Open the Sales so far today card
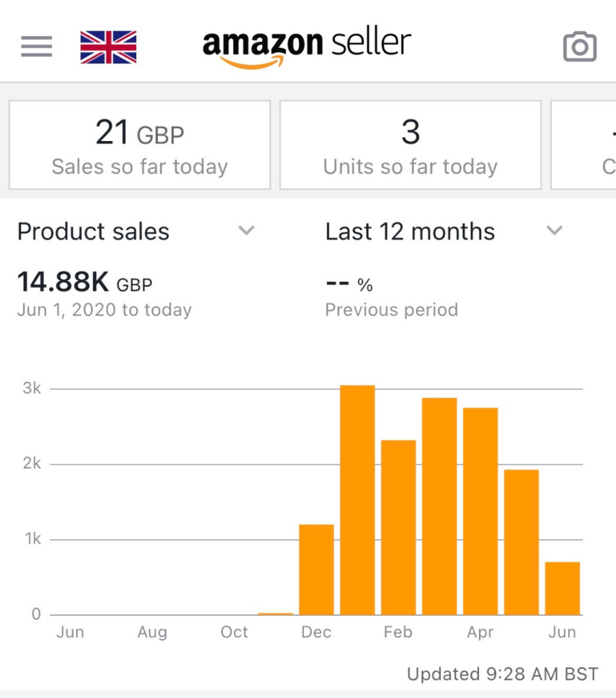The height and width of the screenshot is (698, 616). [140, 144]
